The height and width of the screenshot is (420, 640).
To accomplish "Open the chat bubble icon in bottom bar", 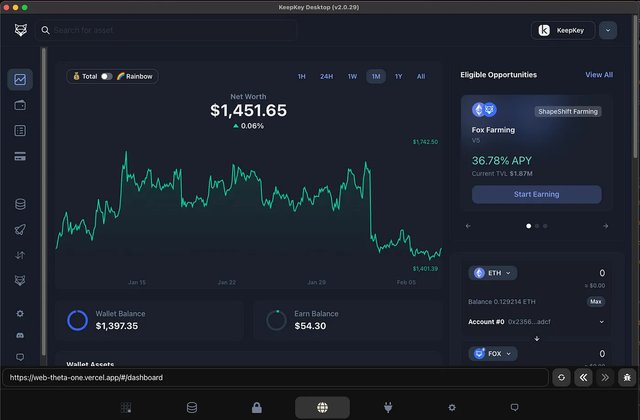I will tap(515, 407).
